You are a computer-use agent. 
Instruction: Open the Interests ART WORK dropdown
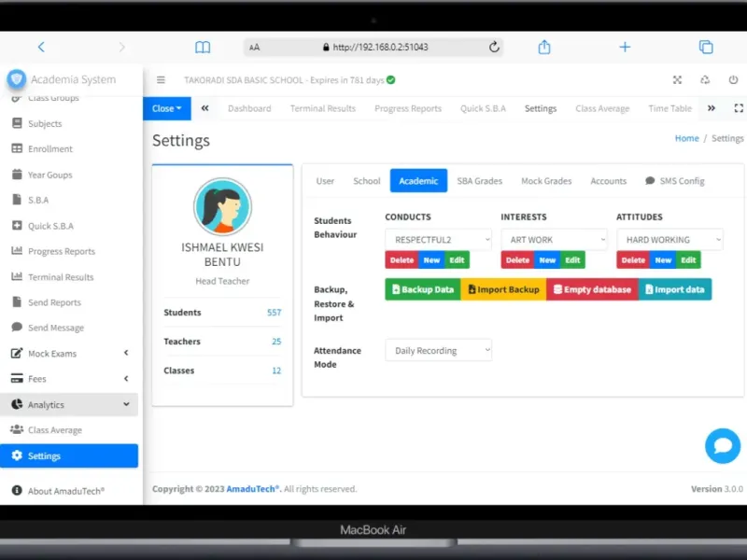click(x=554, y=240)
